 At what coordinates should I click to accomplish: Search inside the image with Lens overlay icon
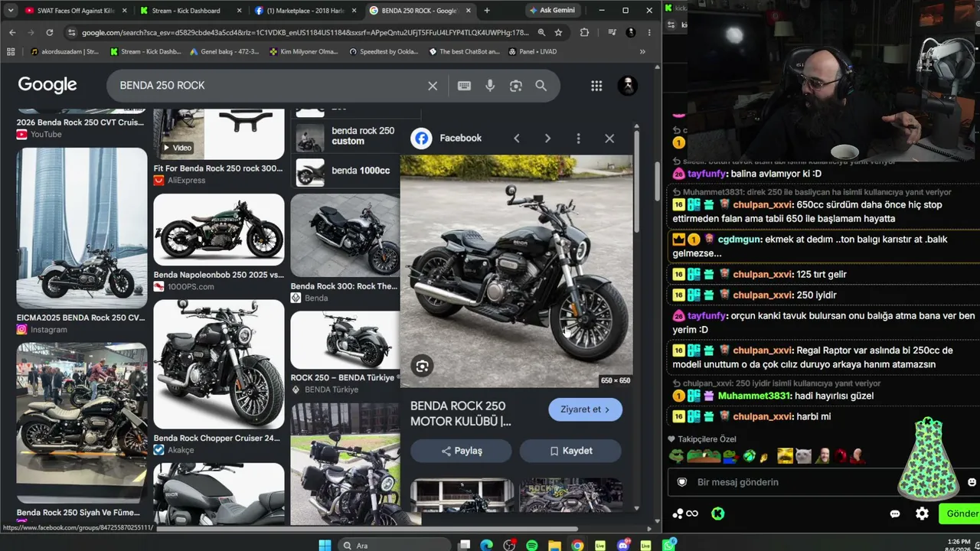422,366
